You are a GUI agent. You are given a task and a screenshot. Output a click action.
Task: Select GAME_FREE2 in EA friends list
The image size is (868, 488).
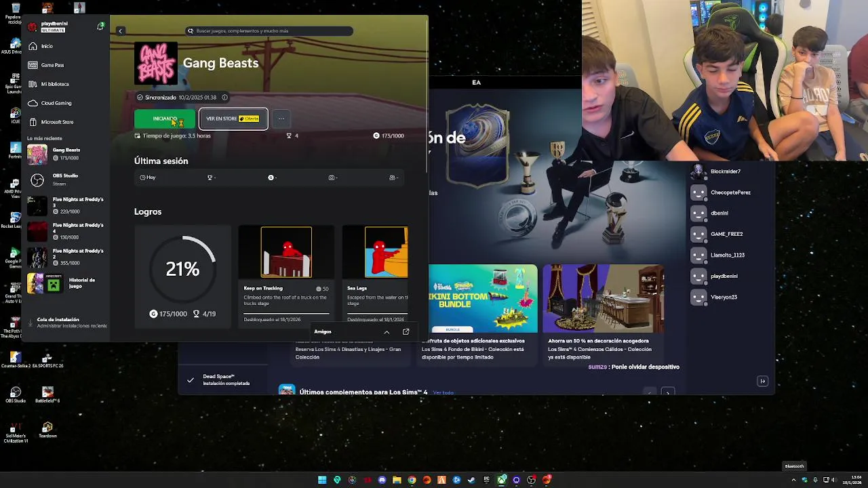point(726,234)
